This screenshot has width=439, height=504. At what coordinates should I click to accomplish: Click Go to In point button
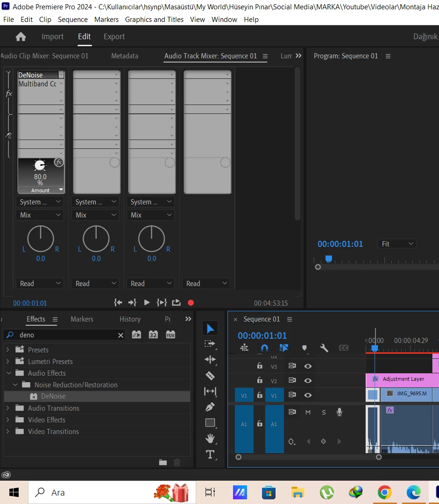pos(118,302)
